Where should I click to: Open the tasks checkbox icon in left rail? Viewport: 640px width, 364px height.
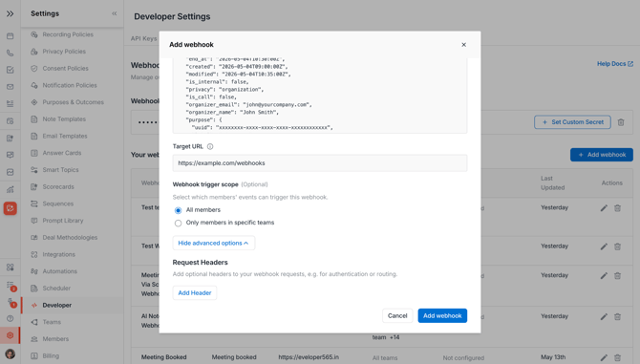11,70
